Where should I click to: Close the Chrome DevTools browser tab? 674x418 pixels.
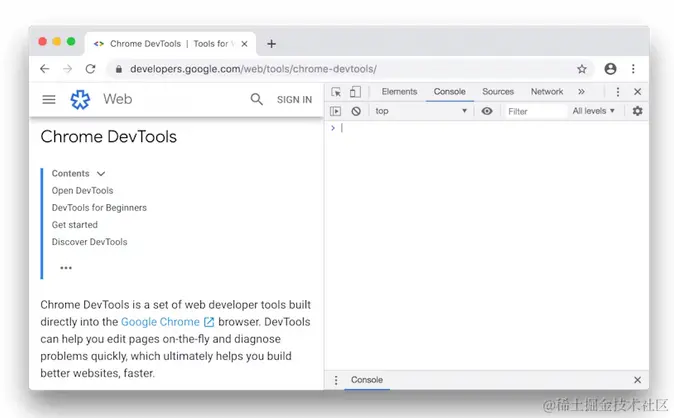pos(244,44)
